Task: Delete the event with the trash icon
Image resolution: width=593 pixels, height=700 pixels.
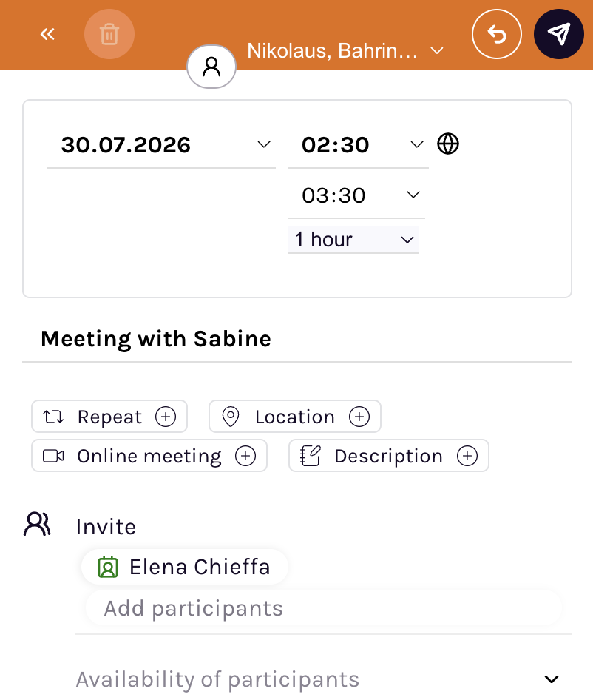Action: point(109,34)
